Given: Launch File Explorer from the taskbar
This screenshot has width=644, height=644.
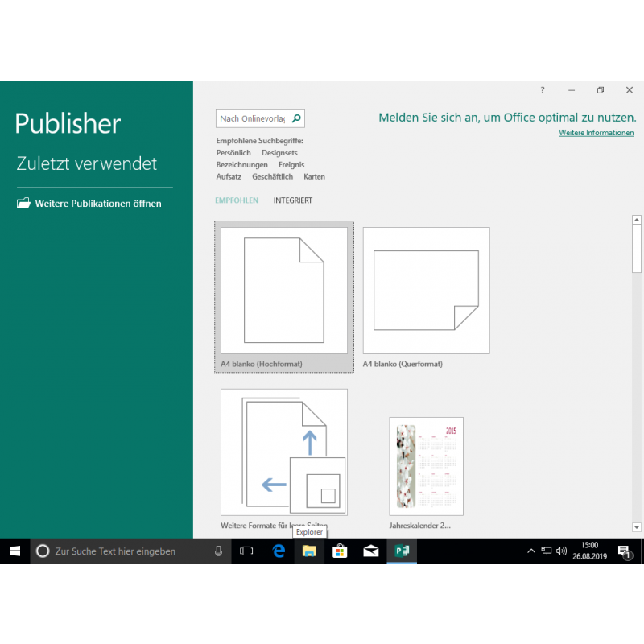Looking at the screenshot, I should click(308, 551).
